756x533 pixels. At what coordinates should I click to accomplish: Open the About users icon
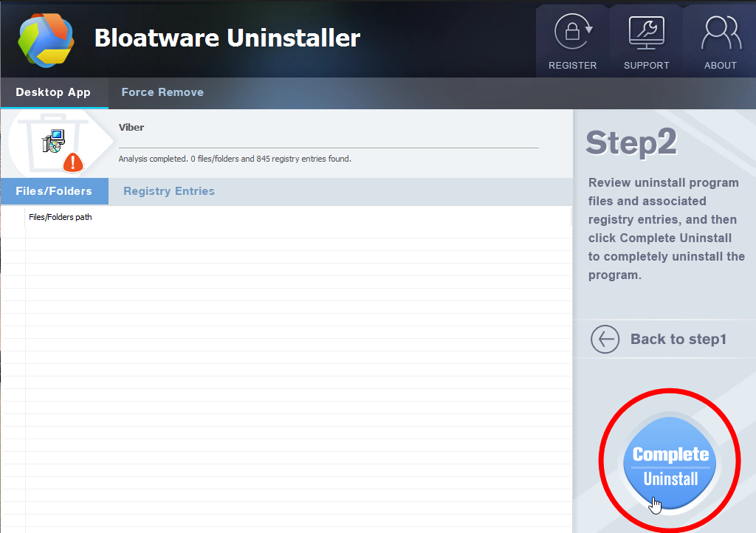click(721, 32)
